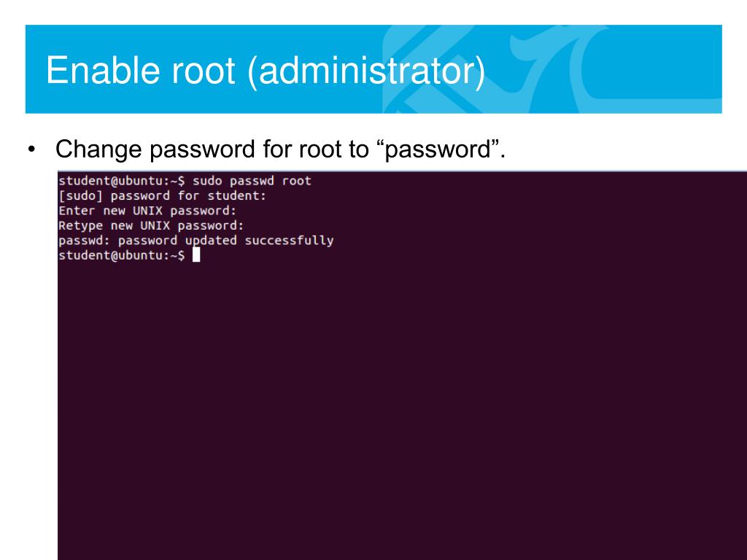
Task: Click the word (administrator) in the title
Action: pos(366,71)
